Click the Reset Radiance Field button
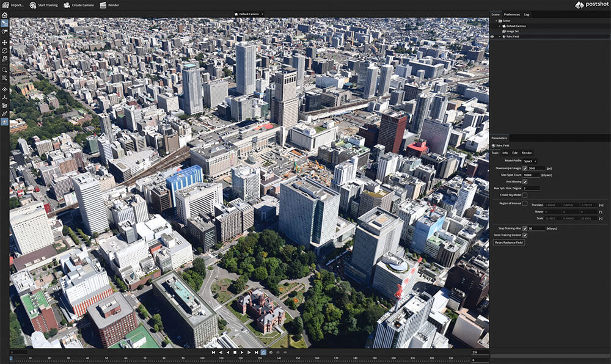Image resolution: width=611 pixels, height=364 pixels. click(x=509, y=242)
